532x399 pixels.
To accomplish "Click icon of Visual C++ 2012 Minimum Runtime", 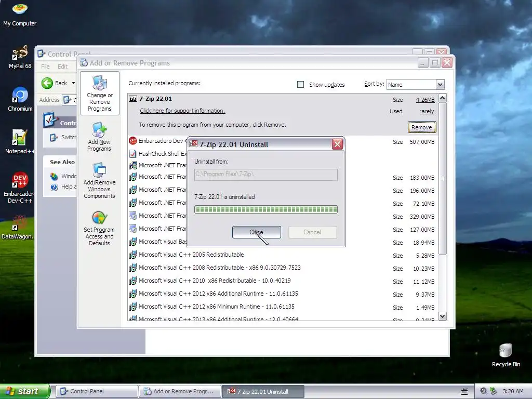I will [x=132, y=307].
